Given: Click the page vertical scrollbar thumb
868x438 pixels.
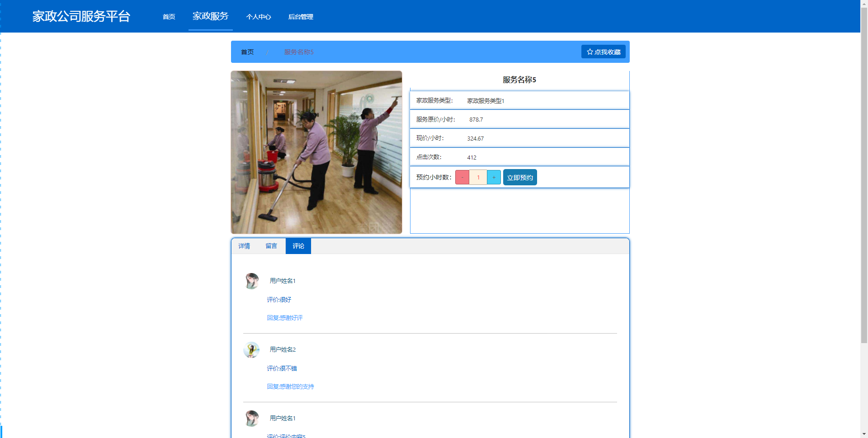Looking at the screenshot, I should point(864,175).
